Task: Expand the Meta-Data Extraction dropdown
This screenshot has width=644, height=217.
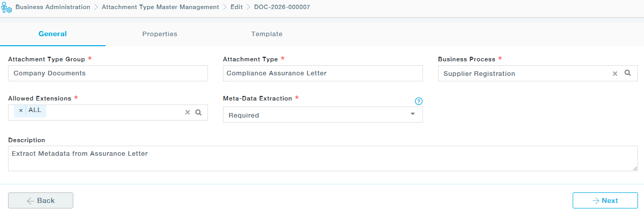Action: [412, 114]
